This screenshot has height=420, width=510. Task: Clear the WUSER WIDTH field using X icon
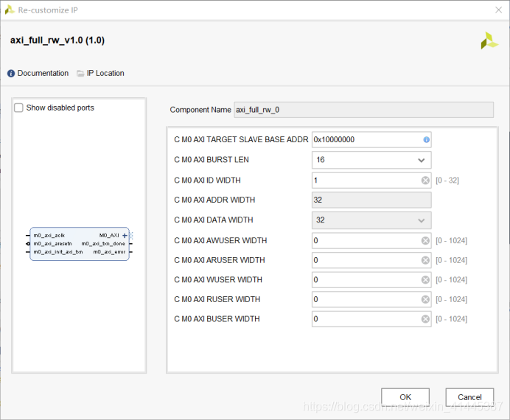click(x=425, y=279)
